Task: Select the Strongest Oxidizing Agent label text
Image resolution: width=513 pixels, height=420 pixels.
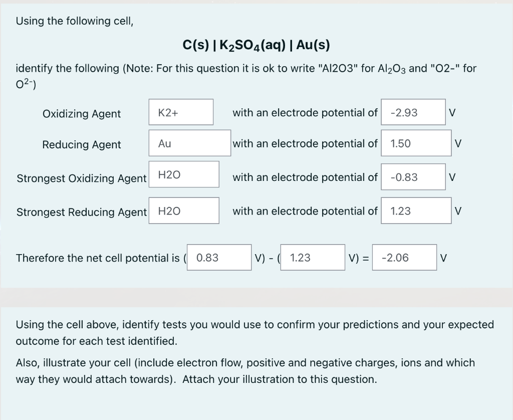Action: pos(81,178)
